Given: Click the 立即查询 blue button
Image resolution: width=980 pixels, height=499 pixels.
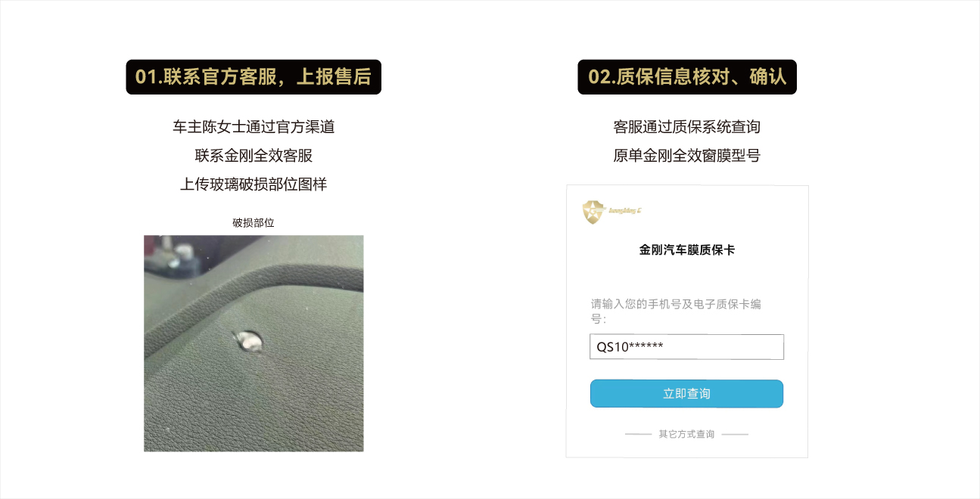Looking at the screenshot, I should point(686,394).
